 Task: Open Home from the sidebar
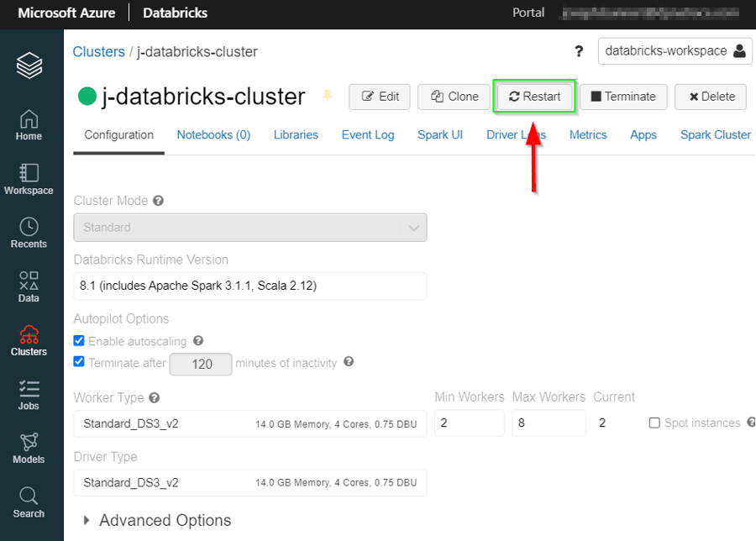coord(29,125)
